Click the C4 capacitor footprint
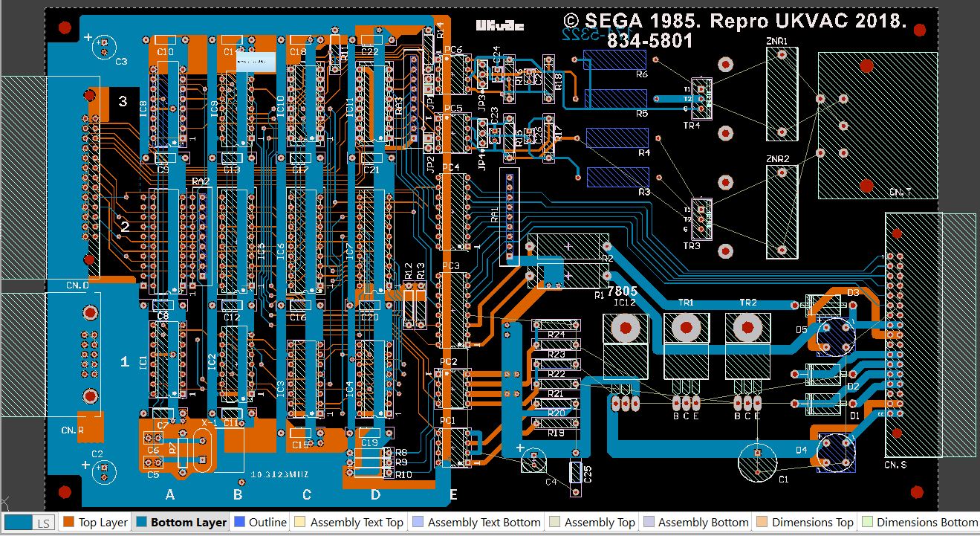The width and height of the screenshot is (980, 536). point(532,460)
